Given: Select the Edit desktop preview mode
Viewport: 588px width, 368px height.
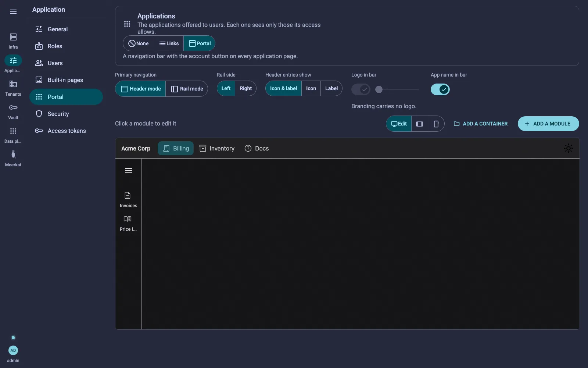Looking at the screenshot, I should point(399,124).
